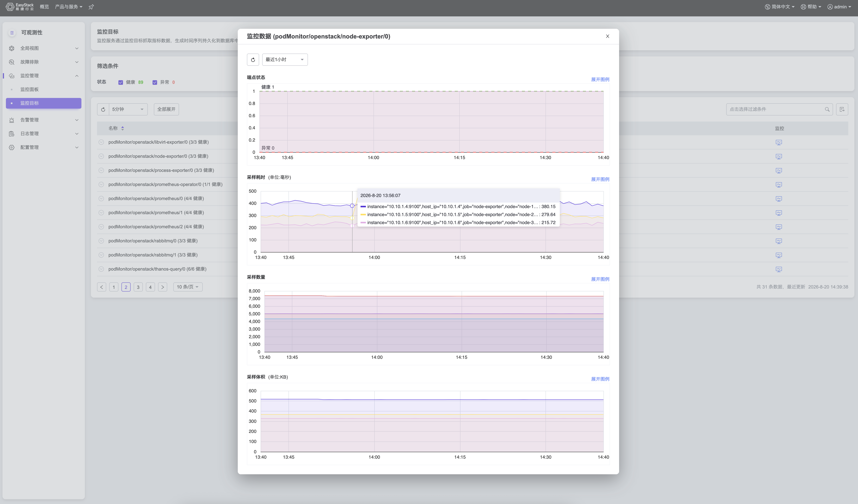Screen dimensions: 858x504
Task: Expand the 日志管理 sidebar section
Action: pos(44,133)
